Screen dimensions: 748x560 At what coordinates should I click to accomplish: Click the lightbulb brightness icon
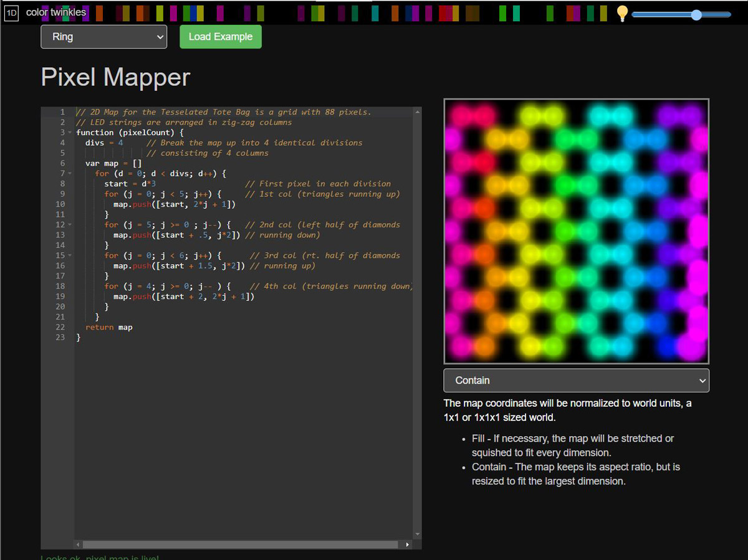point(621,14)
